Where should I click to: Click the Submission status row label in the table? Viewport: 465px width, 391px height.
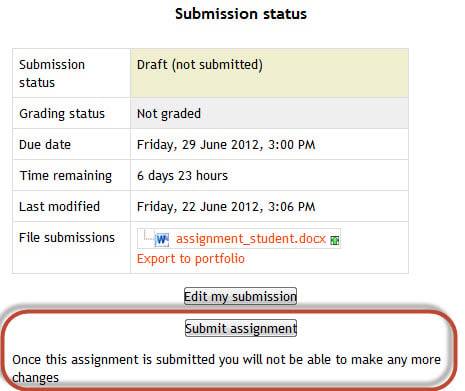point(52,73)
